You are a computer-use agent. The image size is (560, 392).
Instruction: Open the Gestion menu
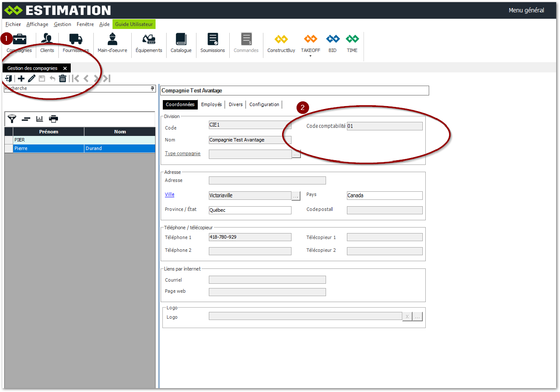coord(62,24)
